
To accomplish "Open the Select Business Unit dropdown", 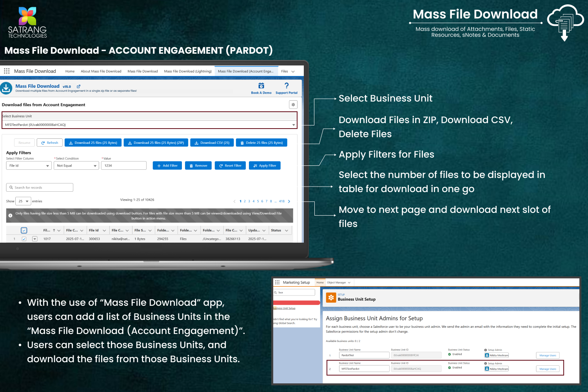I will (x=149, y=125).
